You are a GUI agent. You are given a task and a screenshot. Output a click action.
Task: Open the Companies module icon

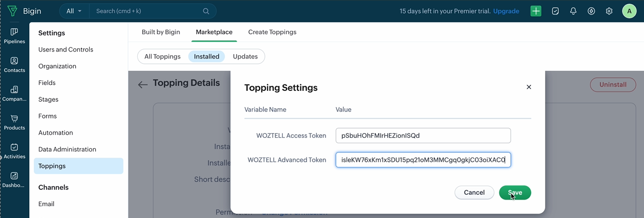(x=14, y=93)
